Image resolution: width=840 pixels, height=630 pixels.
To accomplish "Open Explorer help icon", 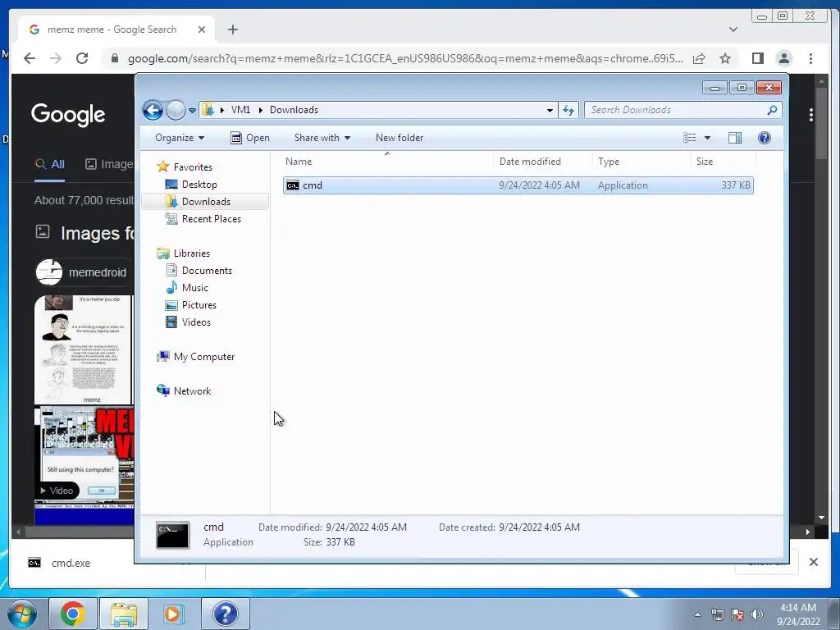I will pos(765,138).
